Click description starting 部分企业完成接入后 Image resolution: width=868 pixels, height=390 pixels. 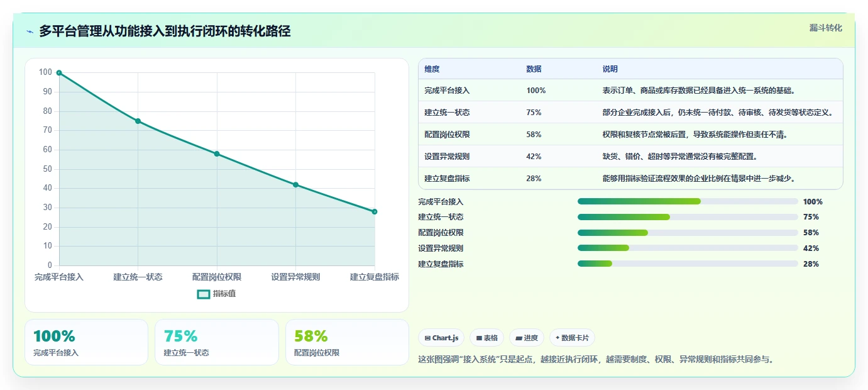click(719, 113)
